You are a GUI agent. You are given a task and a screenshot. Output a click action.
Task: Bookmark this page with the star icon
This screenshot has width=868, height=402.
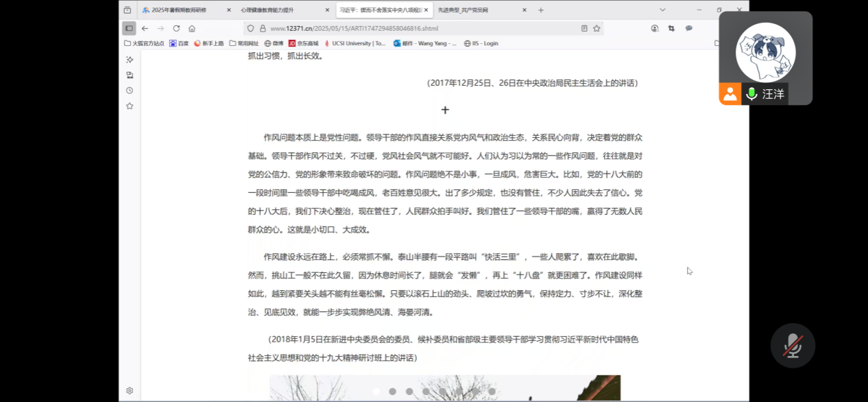coord(596,28)
